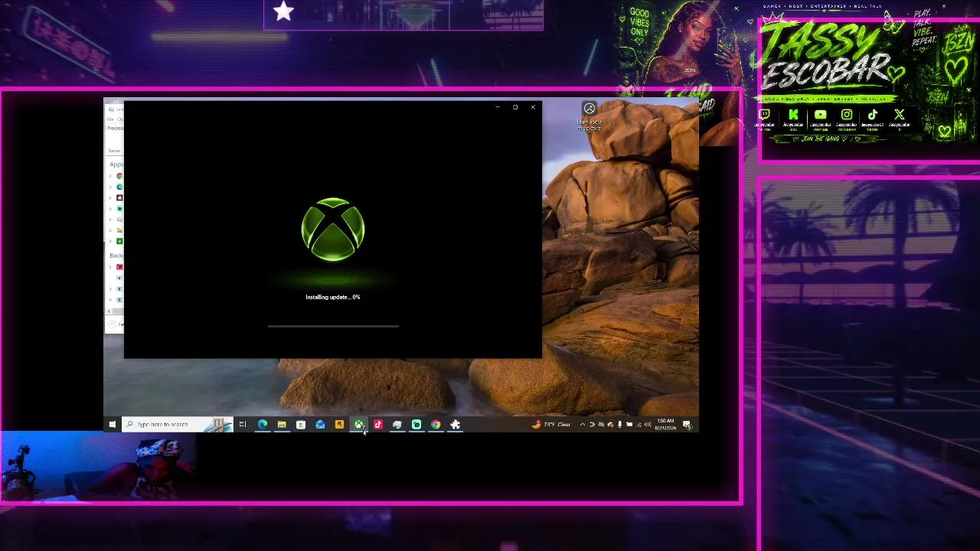Click the Learn about this picture icon
Image resolution: width=980 pixels, height=551 pixels.
pos(590,109)
